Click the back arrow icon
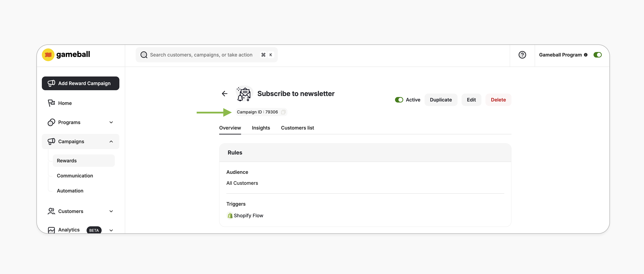Image resolution: width=644 pixels, height=274 pixels. tap(224, 94)
